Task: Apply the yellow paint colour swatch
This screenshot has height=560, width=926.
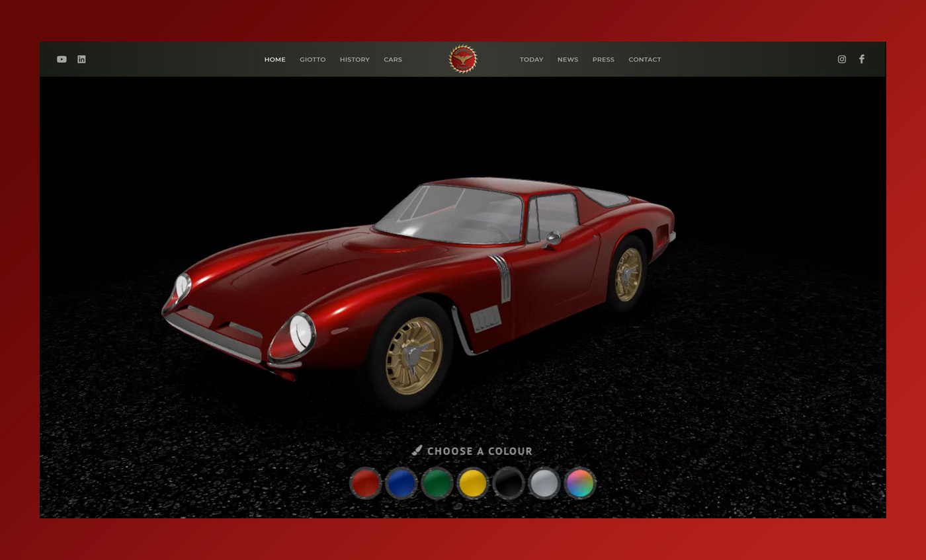Action: pos(472,483)
